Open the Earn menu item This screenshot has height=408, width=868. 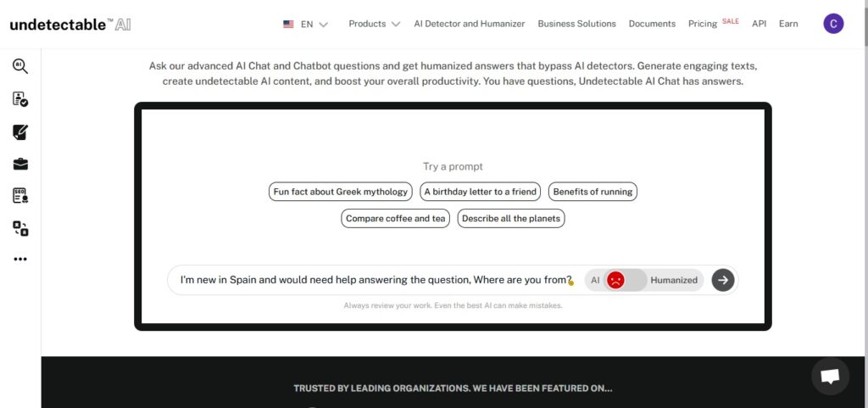788,24
